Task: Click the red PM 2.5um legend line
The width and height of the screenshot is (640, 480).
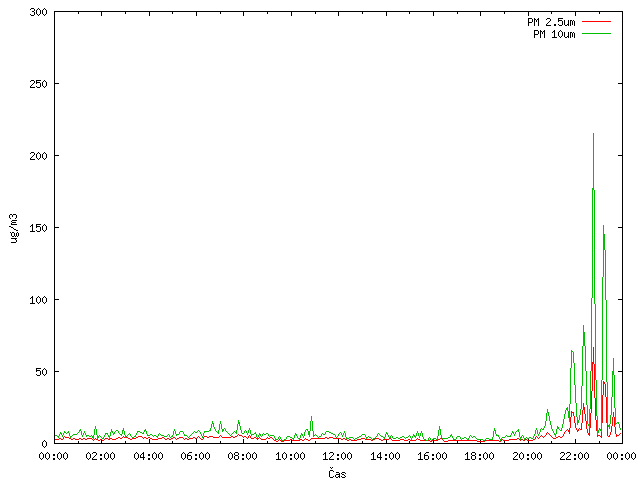Action: 596,22
